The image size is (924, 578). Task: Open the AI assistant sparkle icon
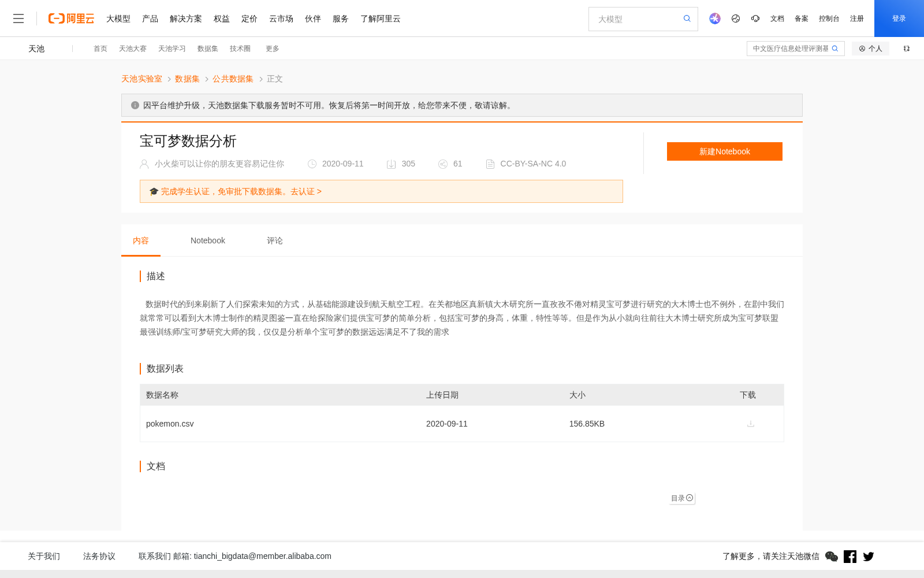coord(715,18)
